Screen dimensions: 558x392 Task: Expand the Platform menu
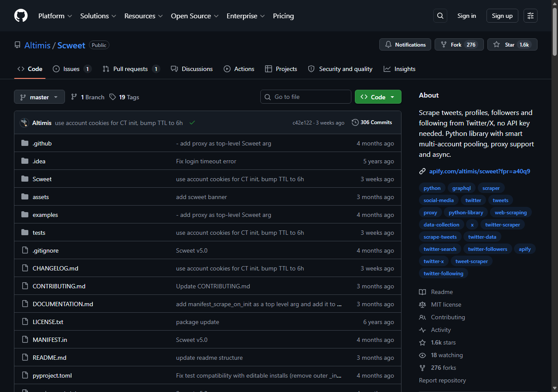click(55, 16)
